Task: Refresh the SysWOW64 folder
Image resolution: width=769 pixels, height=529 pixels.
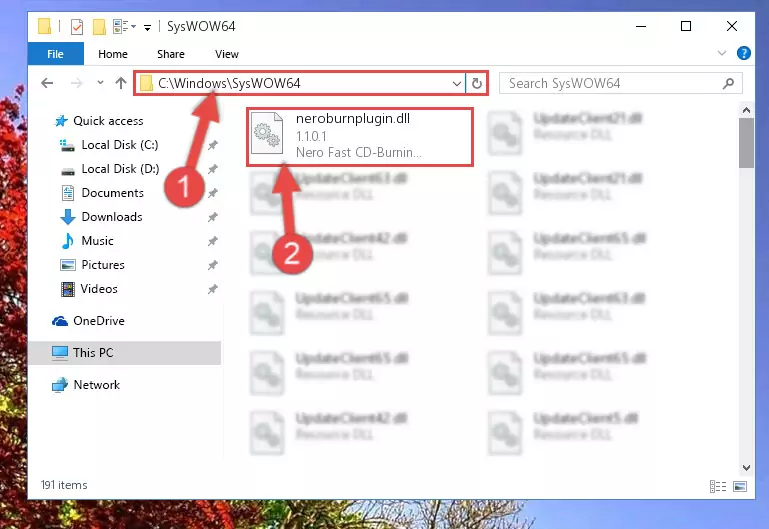Action: [x=477, y=83]
